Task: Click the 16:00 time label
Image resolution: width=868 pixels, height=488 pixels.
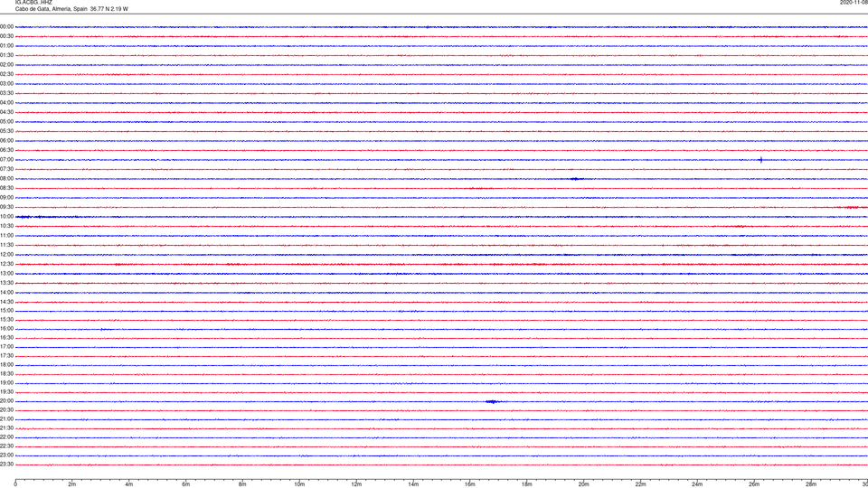Action: click(6, 329)
